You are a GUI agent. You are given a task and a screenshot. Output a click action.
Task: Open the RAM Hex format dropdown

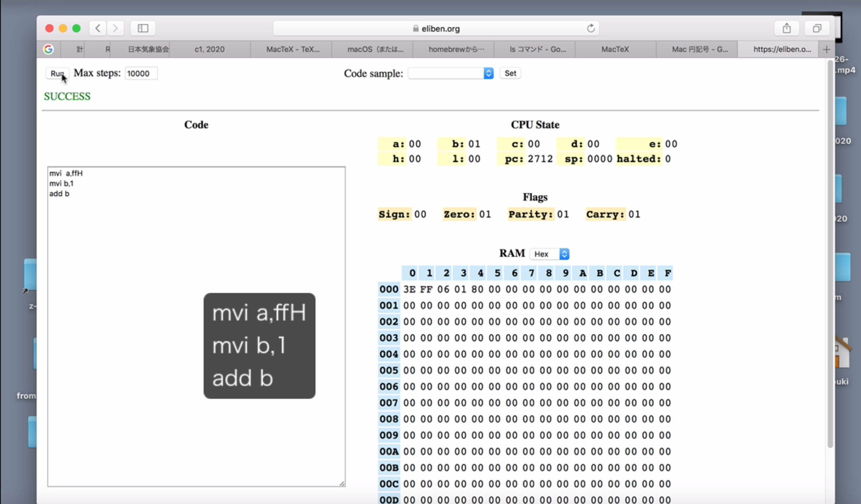pos(550,254)
